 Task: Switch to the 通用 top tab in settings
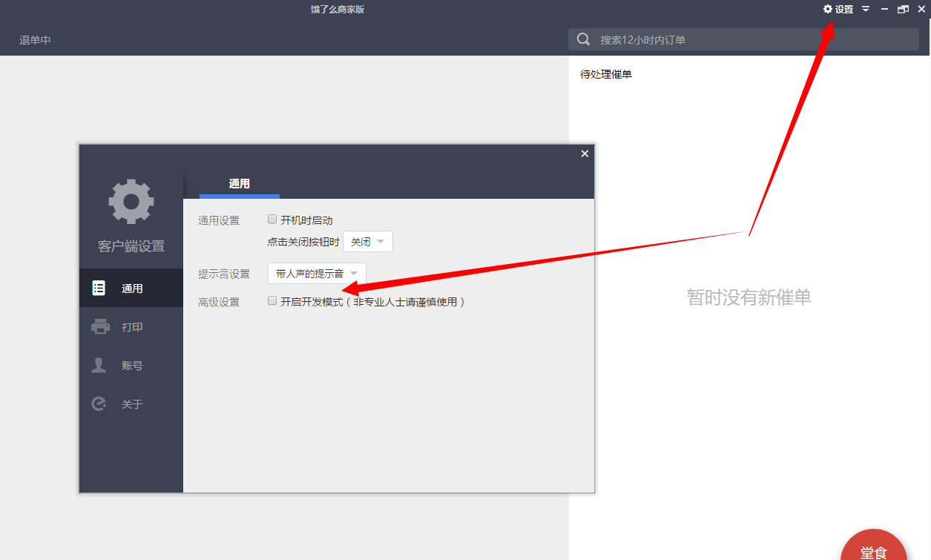tap(240, 184)
